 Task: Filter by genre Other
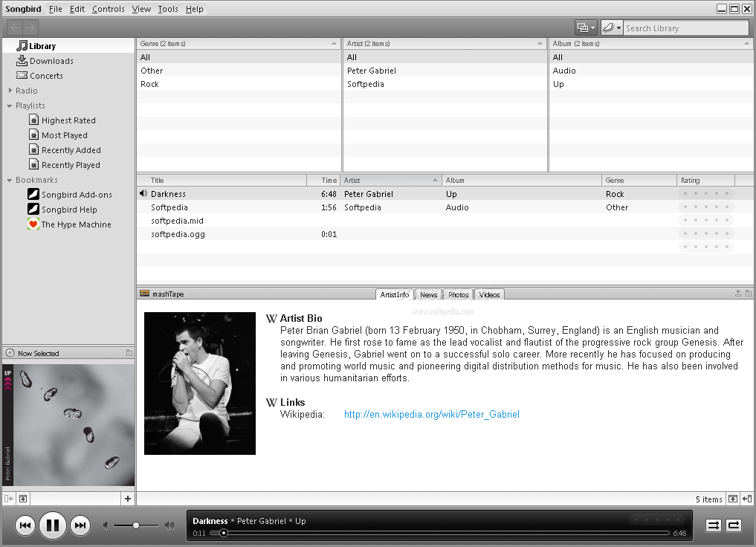coord(239,71)
